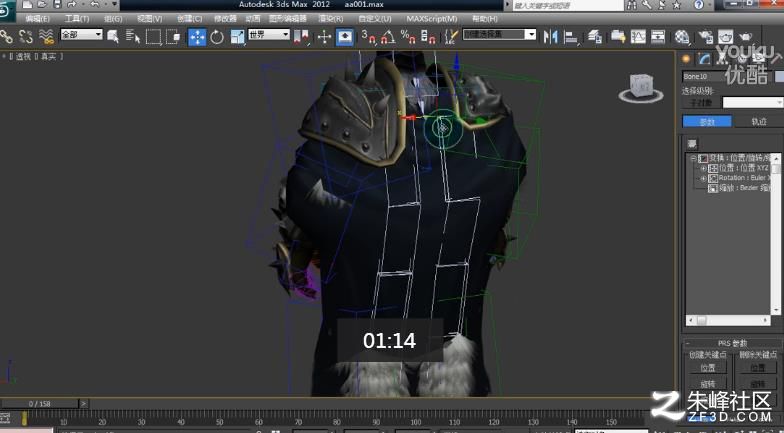Click Position under Delete Key
Viewport: 784px width, 433px height.
click(x=758, y=368)
